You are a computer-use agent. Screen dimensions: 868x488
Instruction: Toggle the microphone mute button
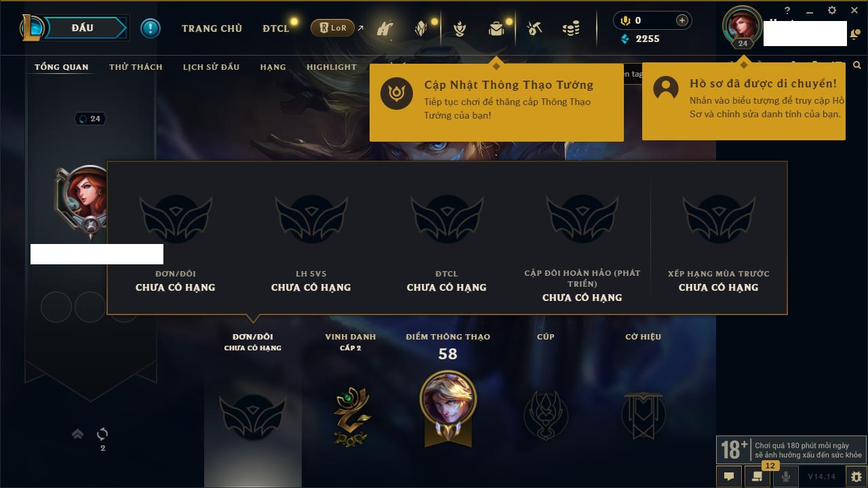click(785, 476)
